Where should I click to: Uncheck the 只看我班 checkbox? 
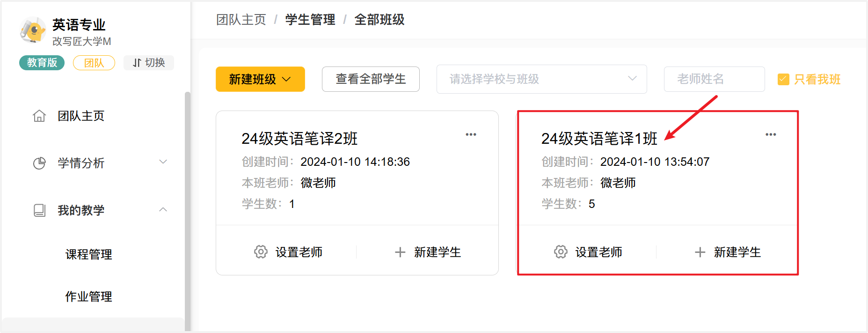[x=783, y=80]
